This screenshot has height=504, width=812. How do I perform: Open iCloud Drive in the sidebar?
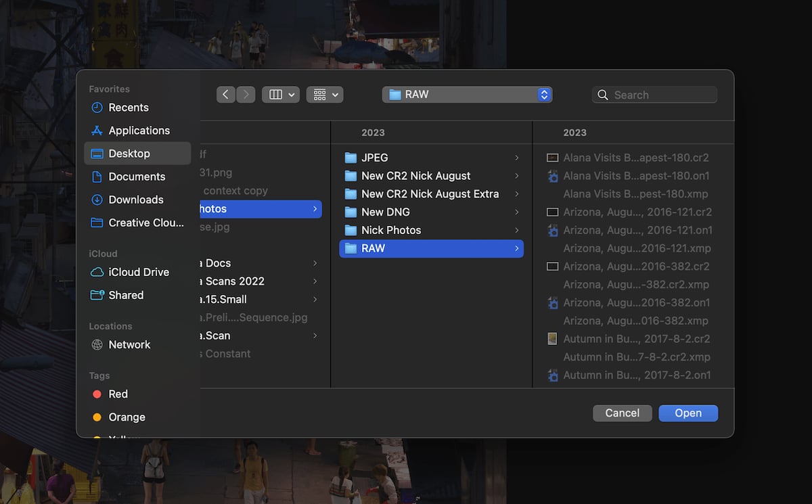point(139,272)
